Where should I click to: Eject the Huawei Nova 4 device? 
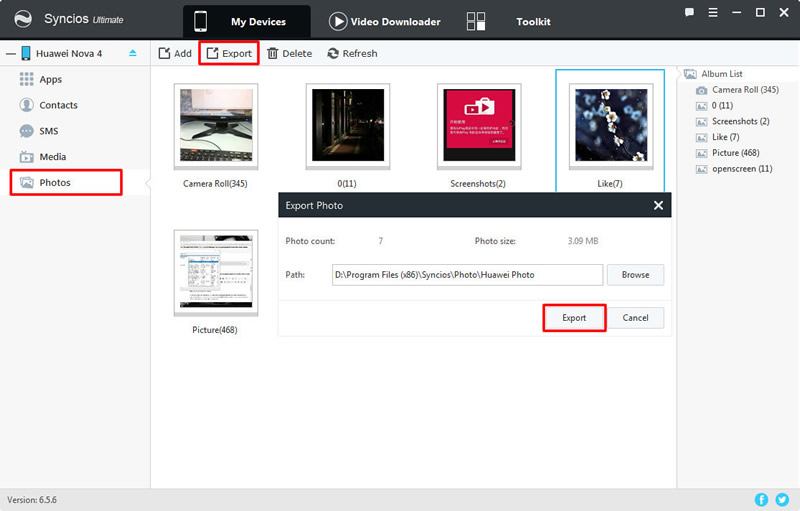coord(133,53)
